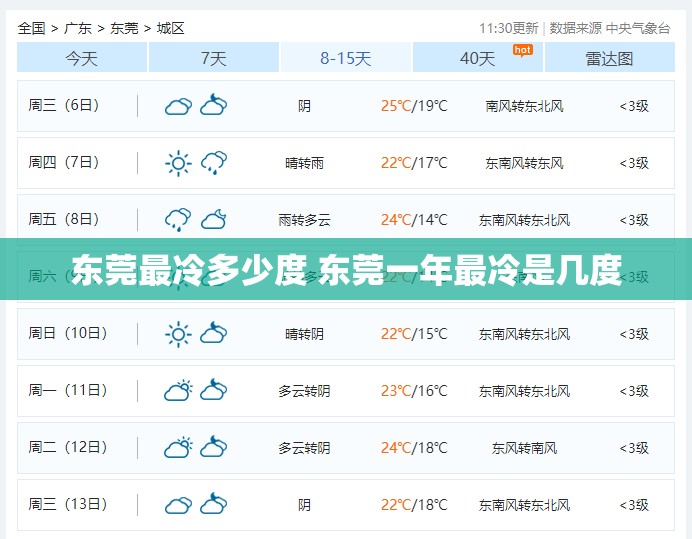Click the daytime cloudy icon for 周三 (6日)

click(178, 106)
